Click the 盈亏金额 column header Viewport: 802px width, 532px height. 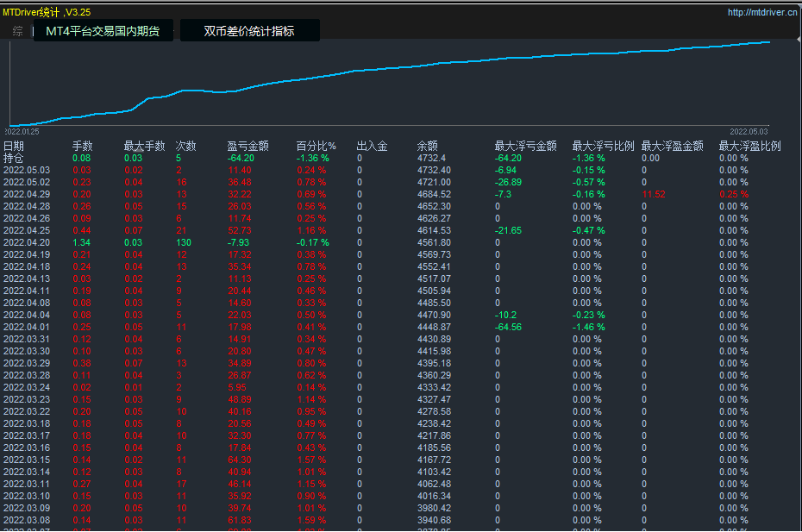(247, 146)
